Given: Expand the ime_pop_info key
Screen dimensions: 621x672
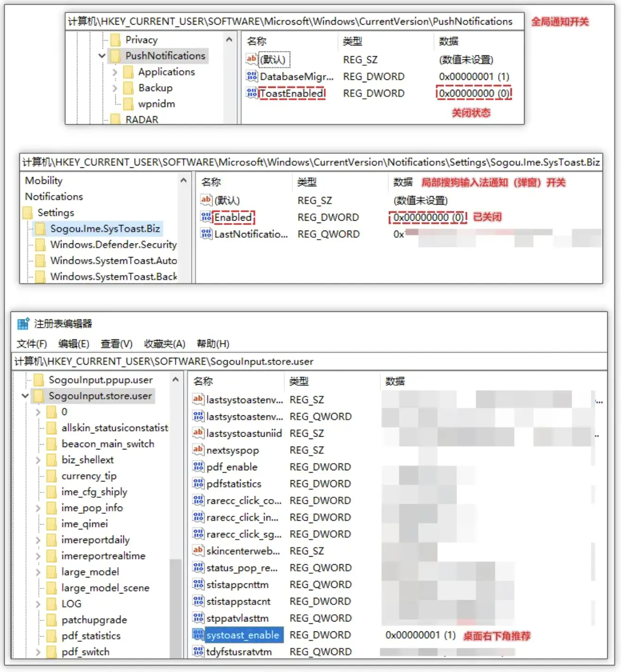Looking at the screenshot, I should (x=38, y=508).
